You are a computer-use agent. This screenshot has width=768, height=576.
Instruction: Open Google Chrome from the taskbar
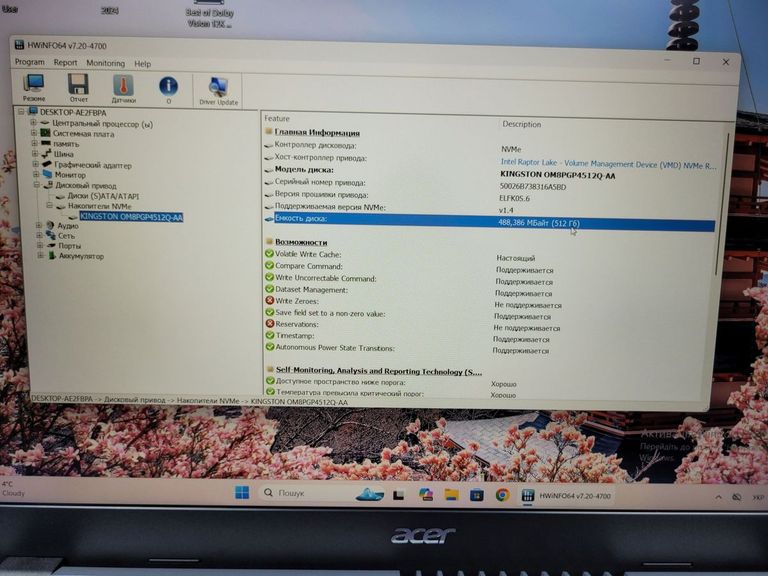point(502,495)
